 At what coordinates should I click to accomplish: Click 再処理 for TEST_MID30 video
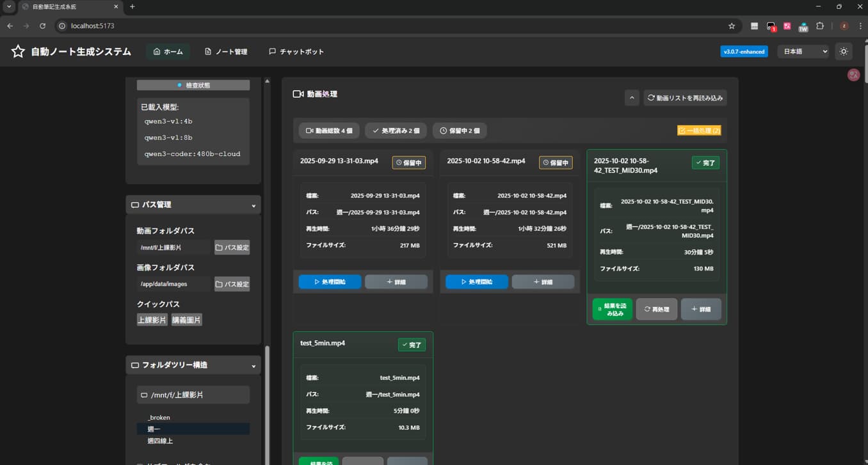(657, 309)
